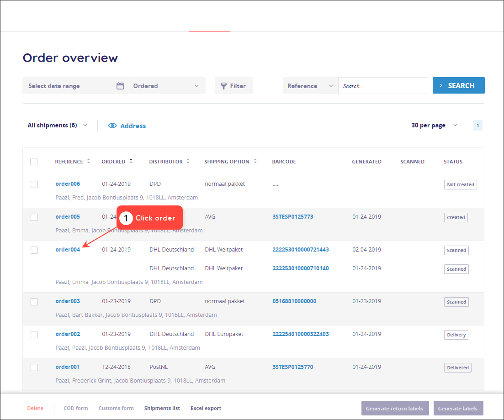Toggle the Address eye icon
Screen dimensions: 504x420
click(x=112, y=126)
